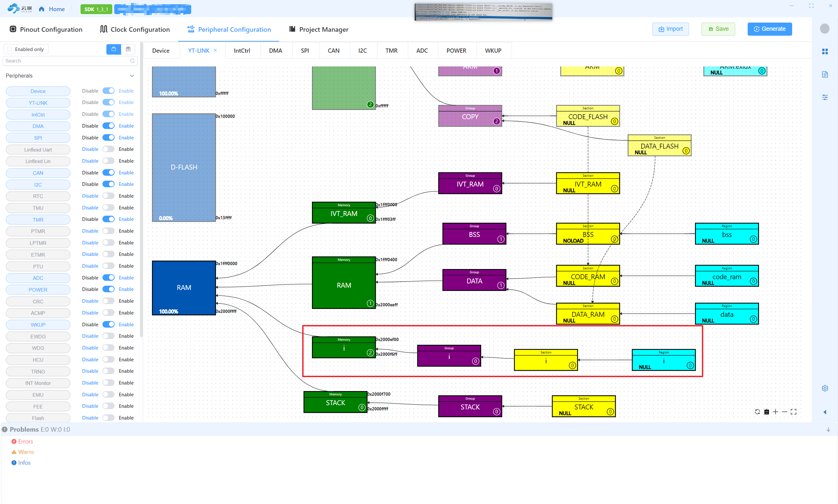Open the sliders settings sidebar icon
Screen dimensions: 838x504
825,97
